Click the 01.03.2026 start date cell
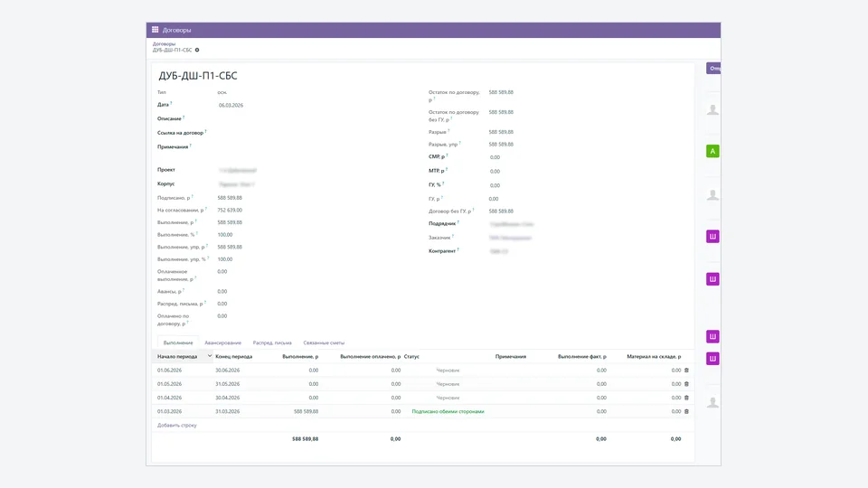The width and height of the screenshot is (868, 488). pos(169,412)
